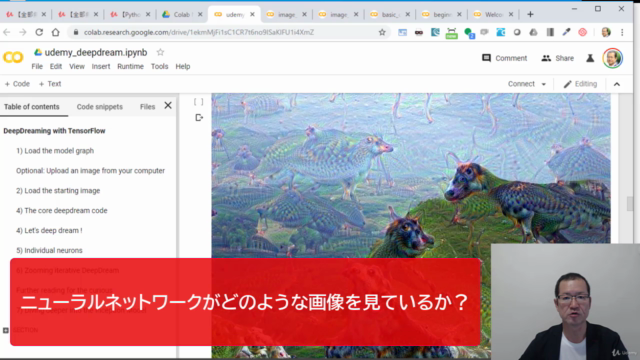Click the notebook vertical scrollbar thumb
The width and height of the screenshot is (640, 360).
pos(630,204)
